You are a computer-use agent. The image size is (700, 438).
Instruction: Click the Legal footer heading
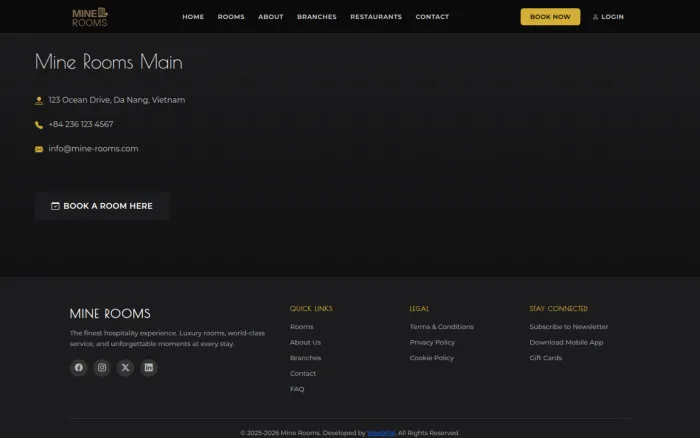point(419,309)
